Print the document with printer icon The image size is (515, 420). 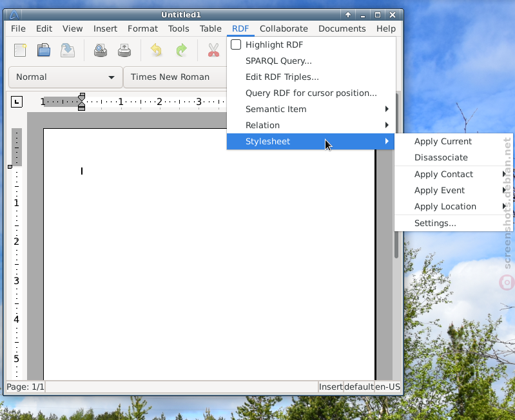124,50
